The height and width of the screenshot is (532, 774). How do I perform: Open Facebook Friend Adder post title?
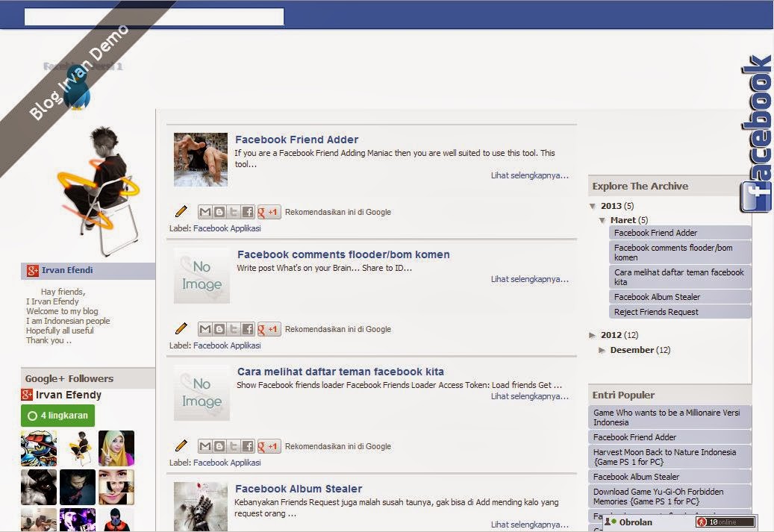[x=296, y=140]
